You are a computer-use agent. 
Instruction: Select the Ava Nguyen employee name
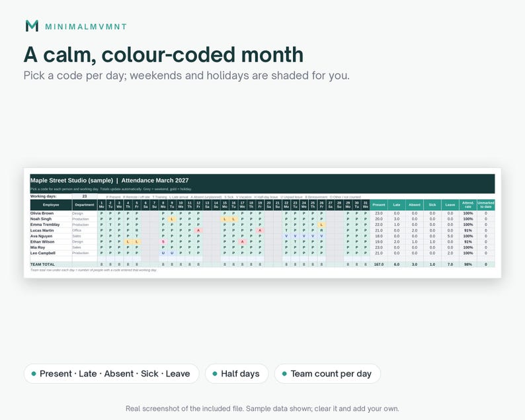41,236
